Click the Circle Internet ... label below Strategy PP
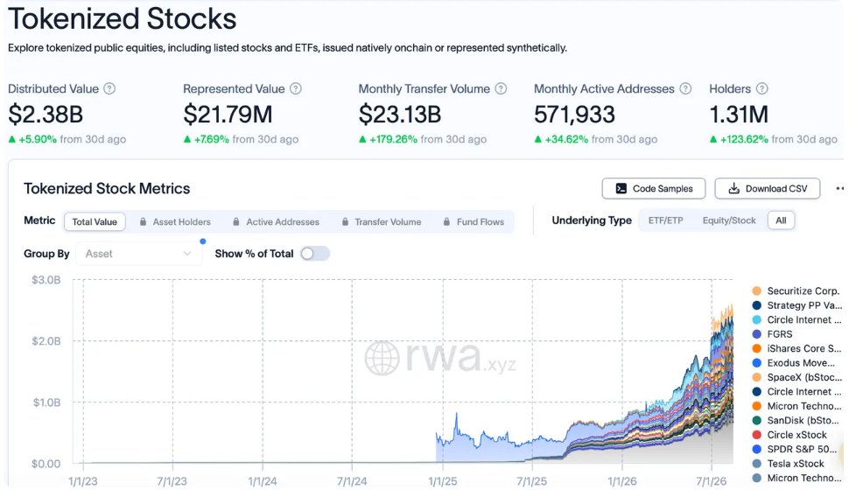856x504 pixels. 804,320
